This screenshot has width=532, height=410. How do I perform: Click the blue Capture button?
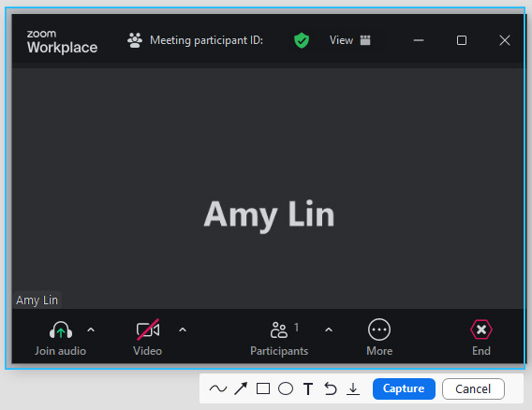[x=404, y=388]
